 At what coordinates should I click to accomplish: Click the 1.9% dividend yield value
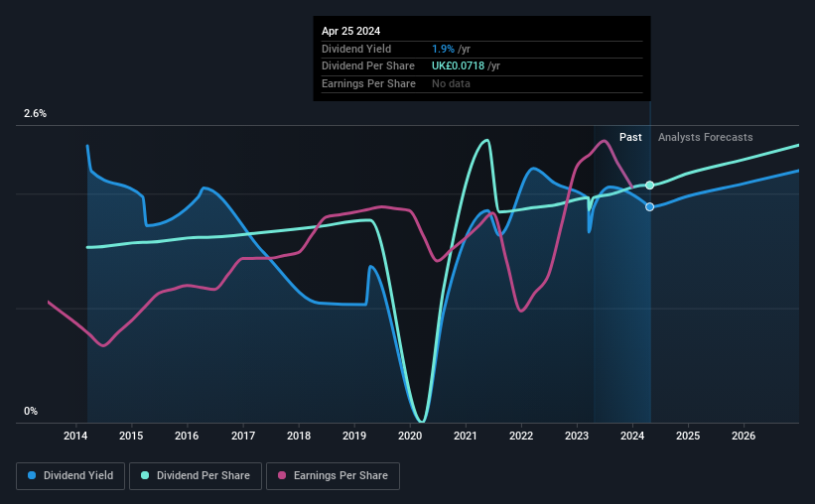(x=443, y=49)
